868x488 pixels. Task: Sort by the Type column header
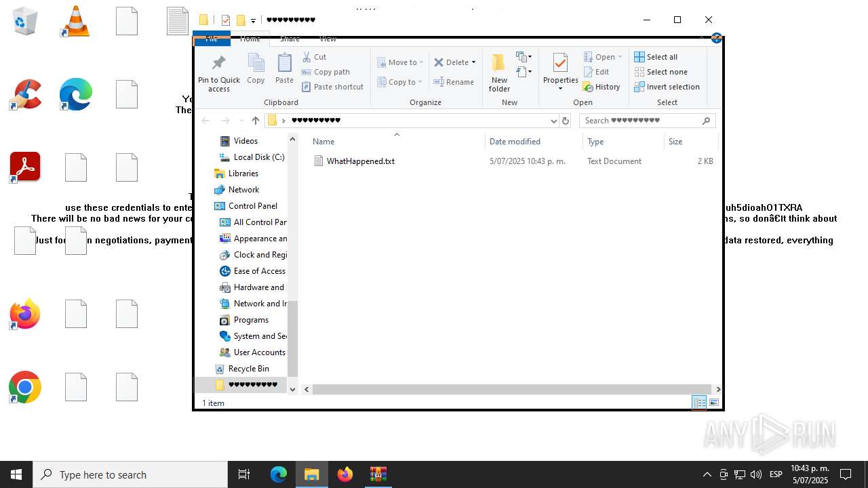(623, 142)
